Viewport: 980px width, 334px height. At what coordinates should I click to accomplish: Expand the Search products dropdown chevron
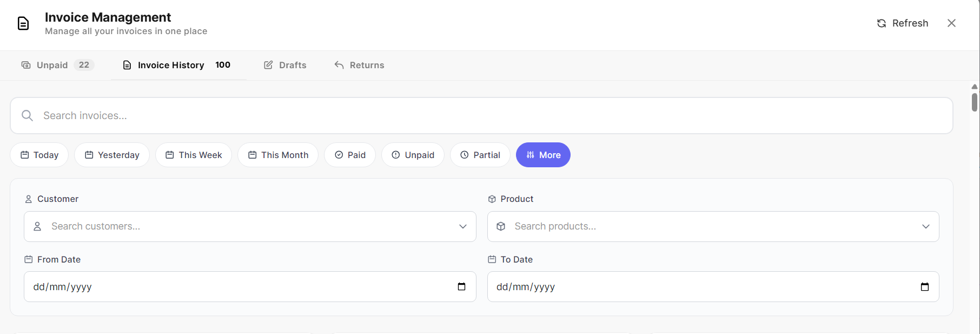pos(925,226)
